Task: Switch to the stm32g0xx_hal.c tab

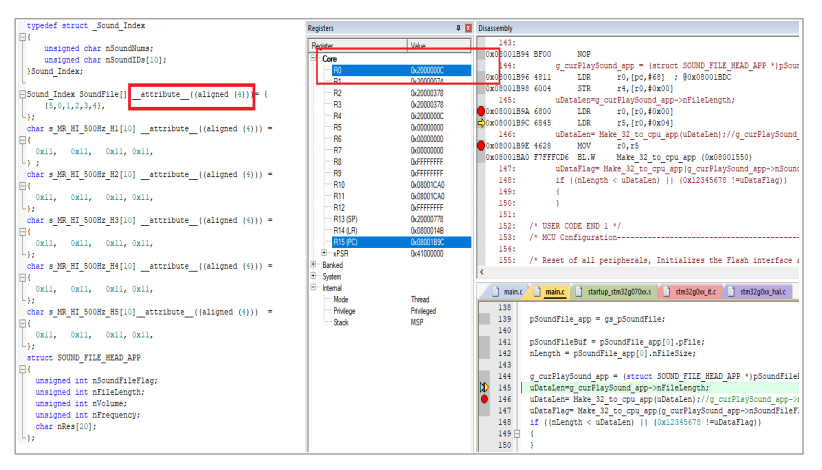Action: [x=764, y=292]
